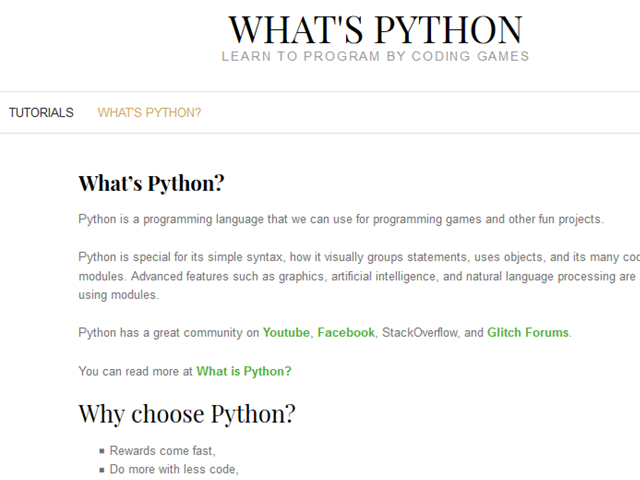Screen dimensions: 640x480
Task: Click the square bullet before "Do more with"
Action: click(102, 470)
